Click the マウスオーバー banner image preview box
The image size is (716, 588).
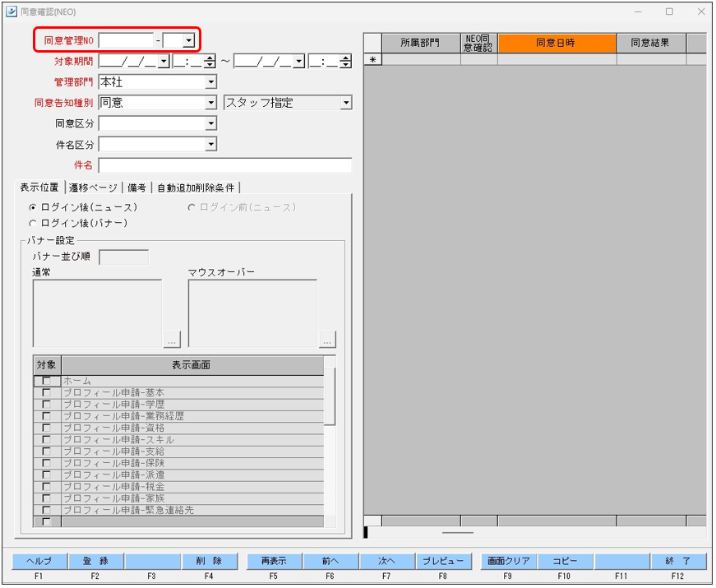click(252, 313)
